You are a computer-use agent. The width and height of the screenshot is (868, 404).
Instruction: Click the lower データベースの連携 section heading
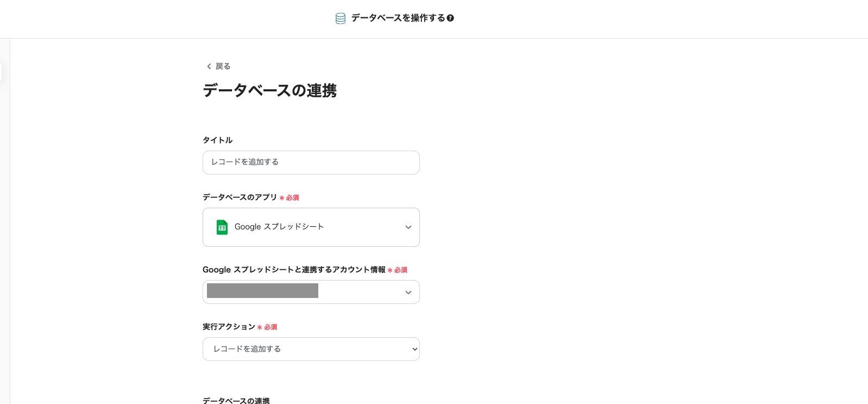[236, 401]
